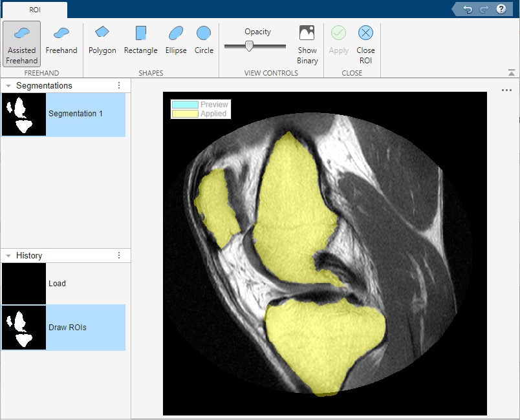Select the Freehand drawing tool

click(61, 41)
